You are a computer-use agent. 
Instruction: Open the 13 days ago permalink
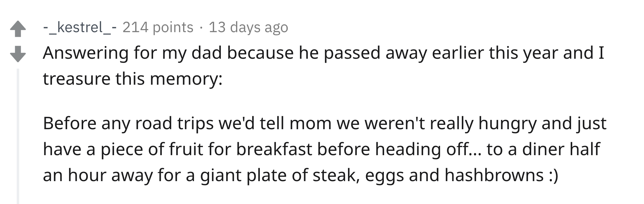click(248, 27)
